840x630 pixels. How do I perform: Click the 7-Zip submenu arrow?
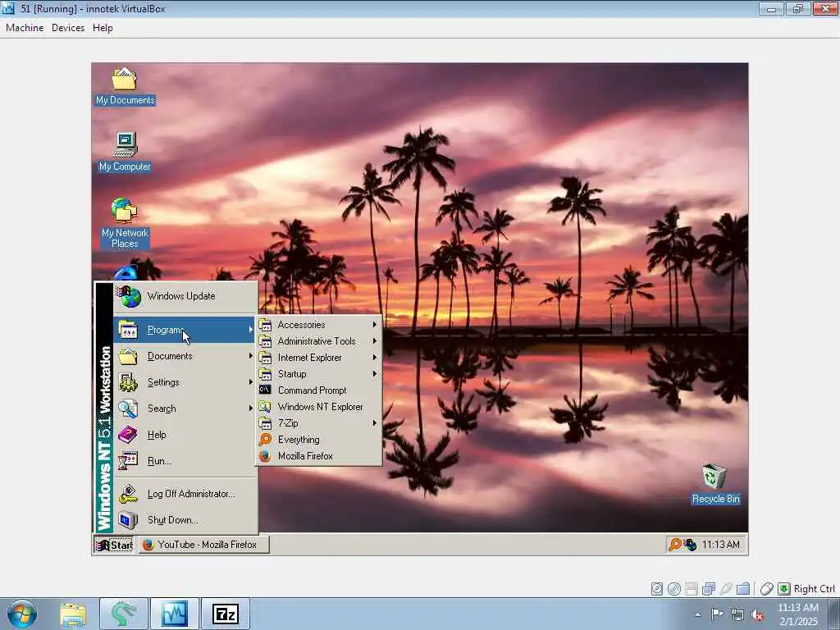point(375,423)
